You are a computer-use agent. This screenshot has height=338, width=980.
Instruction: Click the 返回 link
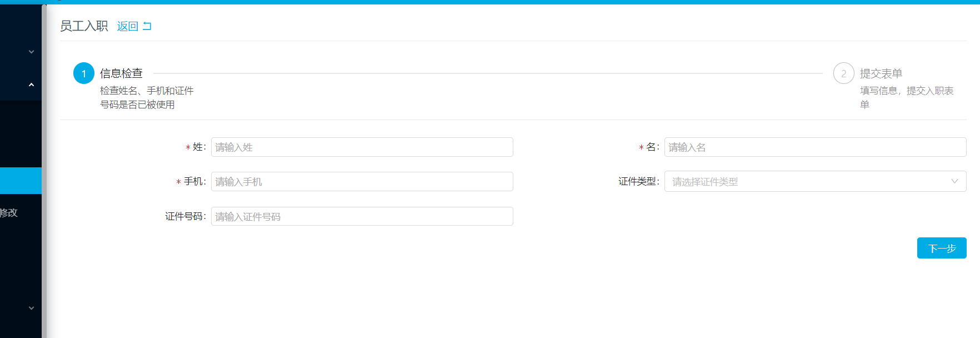pos(127,26)
